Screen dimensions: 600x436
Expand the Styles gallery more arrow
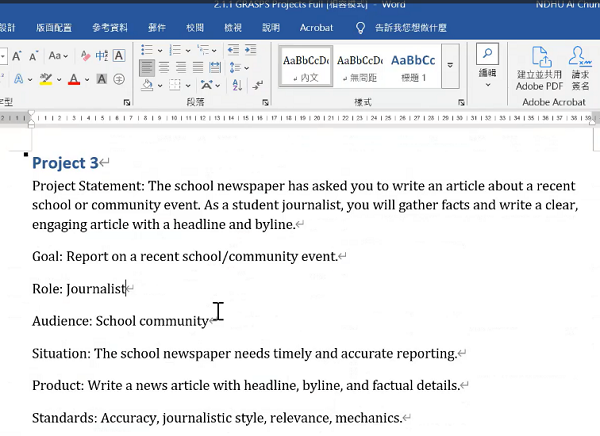point(450,67)
